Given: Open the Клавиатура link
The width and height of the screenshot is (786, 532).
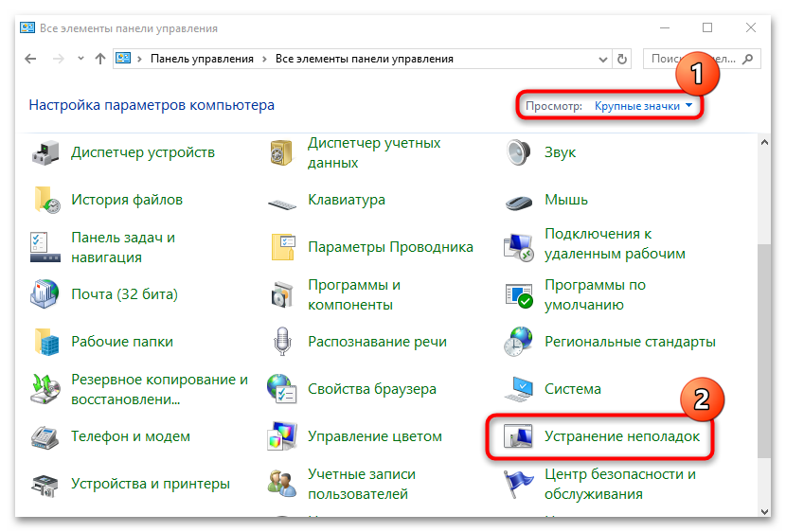Looking at the screenshot, I should 347,200.
